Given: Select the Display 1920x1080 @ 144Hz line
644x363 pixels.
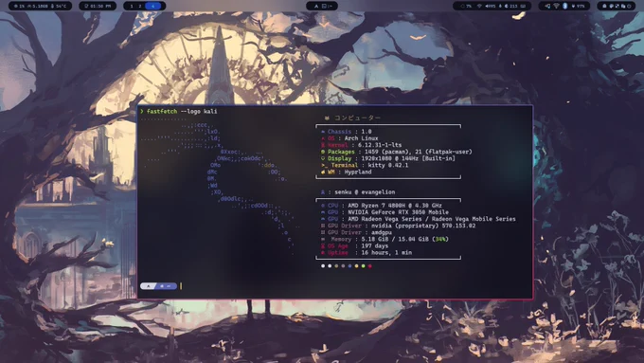Looking at the screenshot, I should click(x=388, y=158).
